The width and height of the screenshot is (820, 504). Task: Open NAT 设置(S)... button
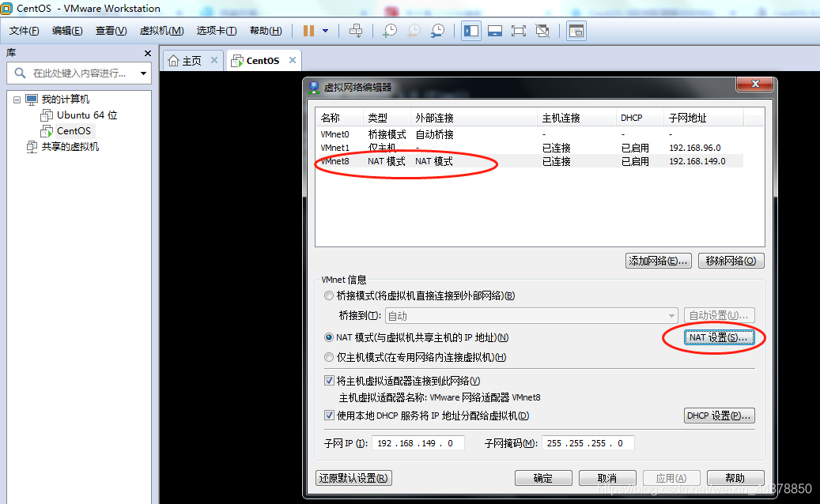[719, 337]
